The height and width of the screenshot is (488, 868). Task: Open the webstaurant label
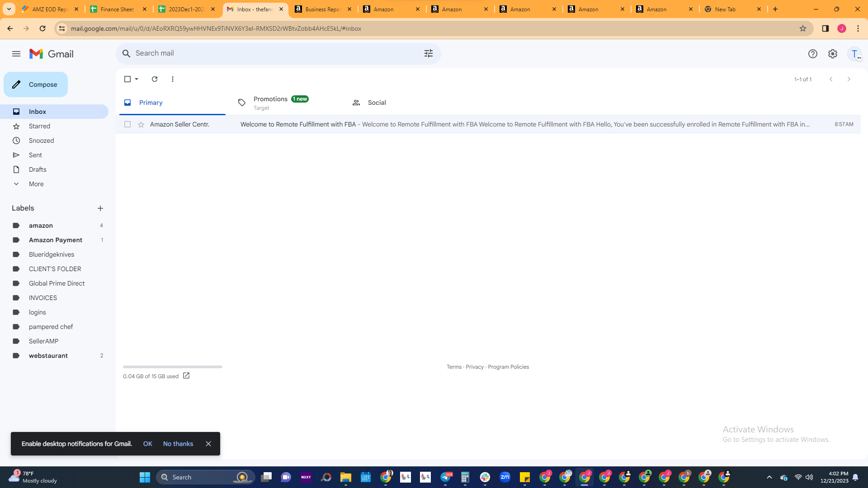54,356
